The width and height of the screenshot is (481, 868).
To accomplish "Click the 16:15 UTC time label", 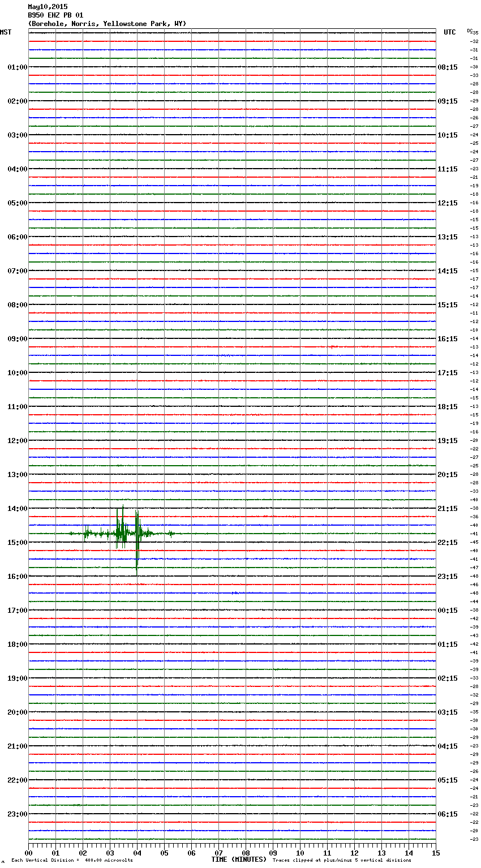I will 448,339.
